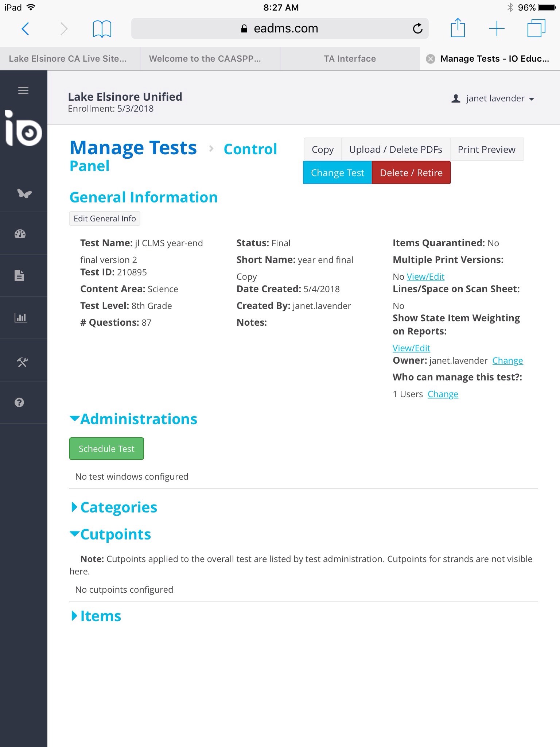
Task: Open Safari bookmarks book icon
Action: click(x=102, y=28)
